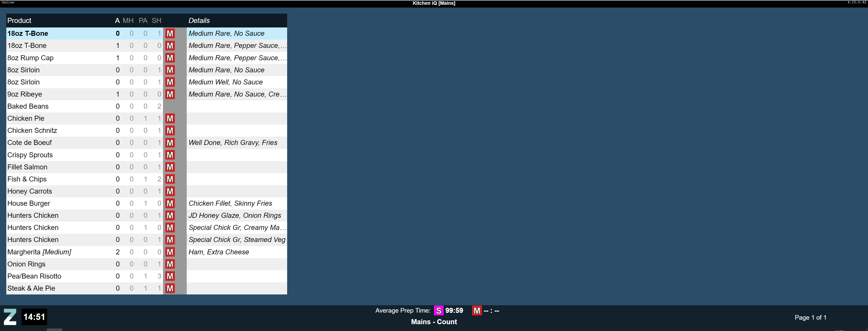This screenshot has height=331, width=868.
Task: Click the Details column header
Action: (x=199, y=20)
